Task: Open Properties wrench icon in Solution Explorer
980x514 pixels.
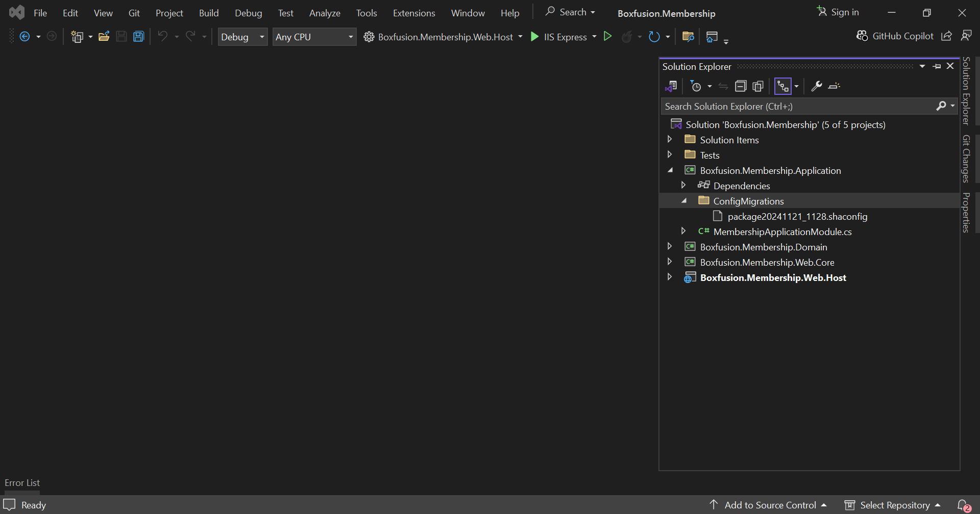Action: coord(817,86)
